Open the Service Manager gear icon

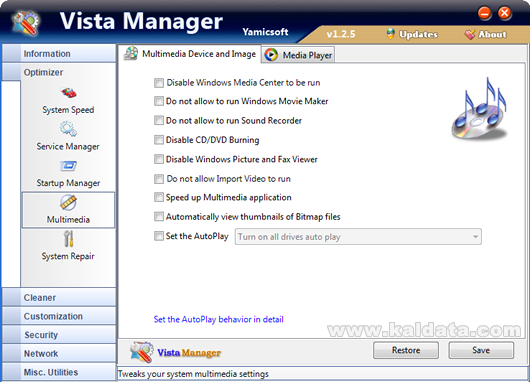(x=68, y=129)
